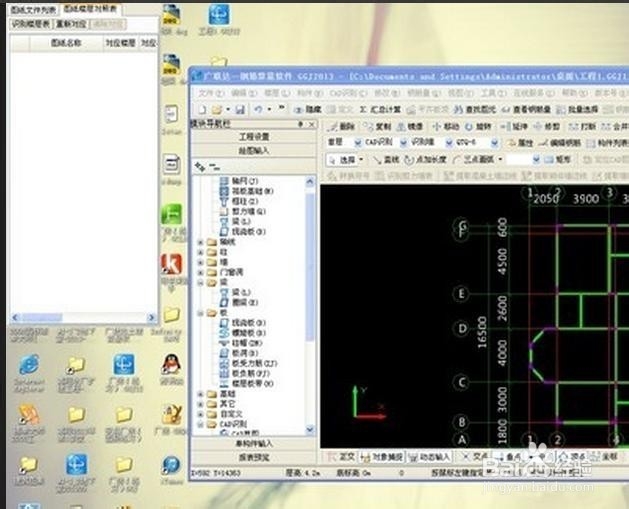Click 识别楼层表 button in drawing panel
Viewport: 629px width, 509px height.
pyautogui.click(x=31, y=24)
